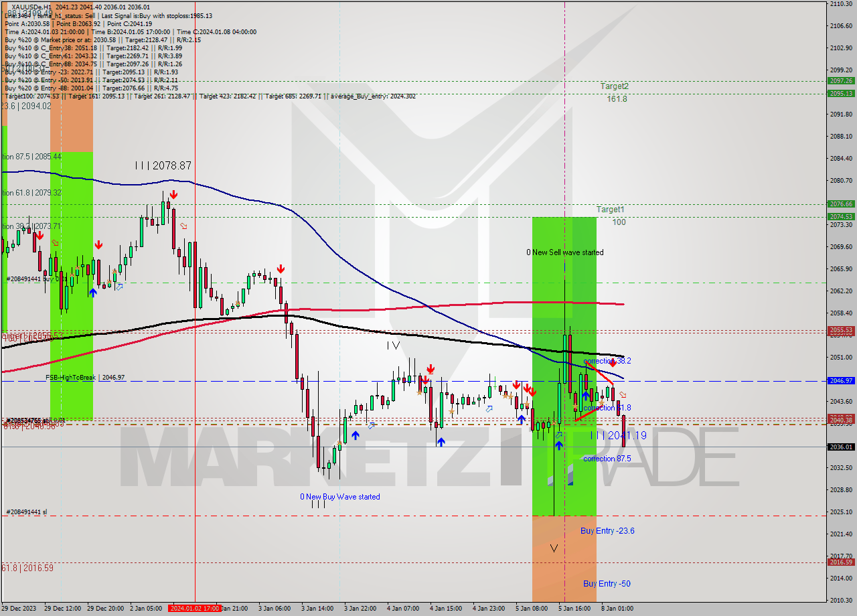Image resolution: width=857 pixels, height=616 pixels.
Task: Click the 'Buy Entry -50' label
Action: (606, 584)
